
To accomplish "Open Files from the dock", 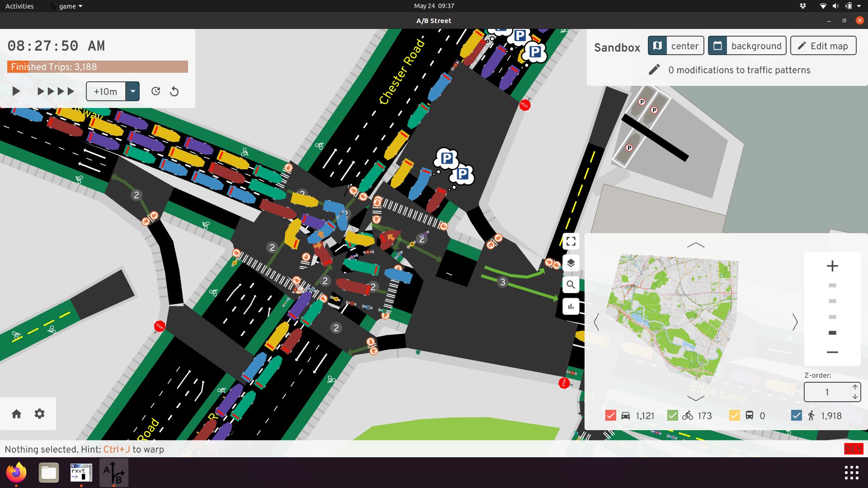I will click(49, 473).
